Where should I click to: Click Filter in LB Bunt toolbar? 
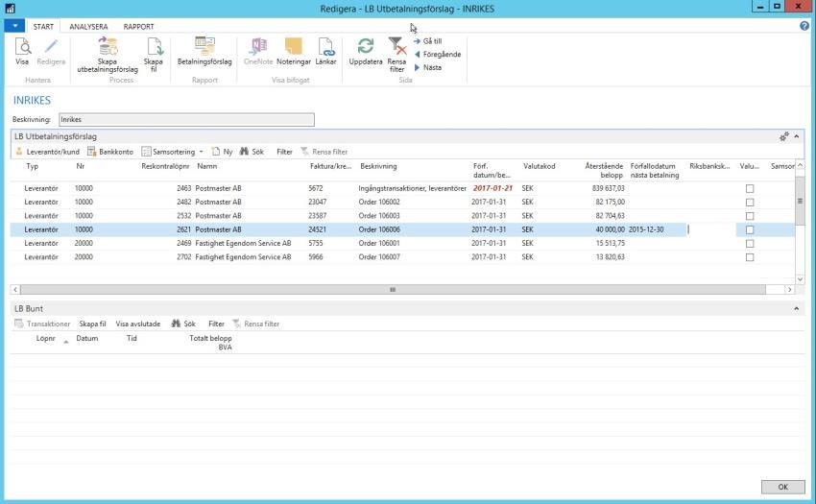216,324
